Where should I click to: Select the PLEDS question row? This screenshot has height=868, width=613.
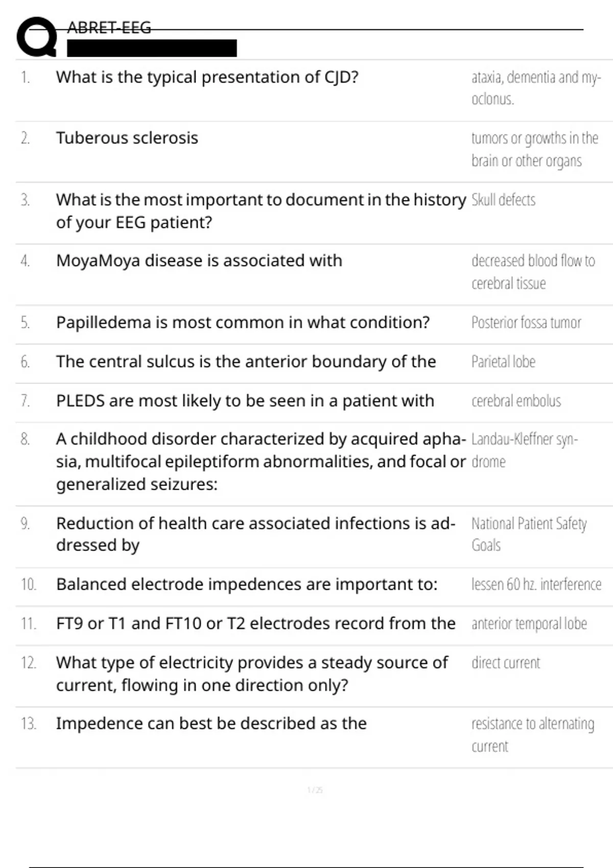245,401
